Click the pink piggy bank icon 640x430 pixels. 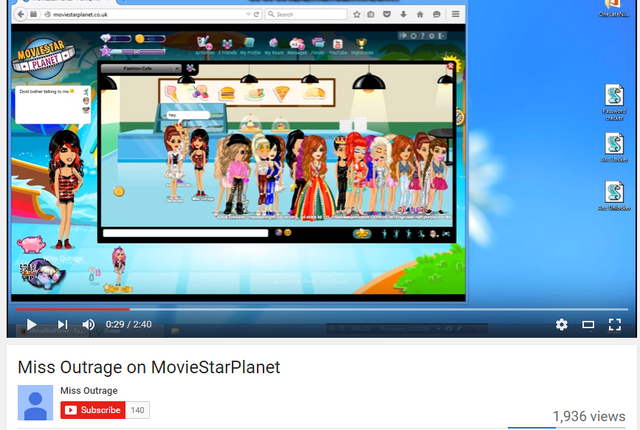click(31, 244)
